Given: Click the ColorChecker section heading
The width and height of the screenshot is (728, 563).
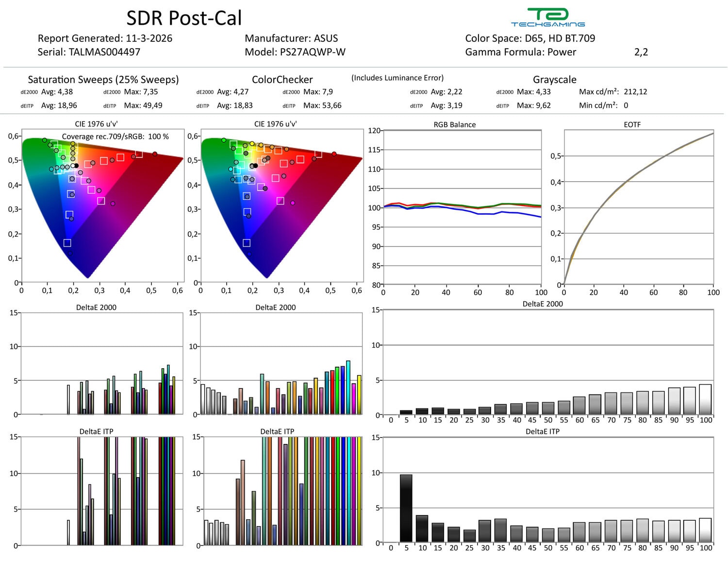Looking at the screenshot, I should pos(282,80).
